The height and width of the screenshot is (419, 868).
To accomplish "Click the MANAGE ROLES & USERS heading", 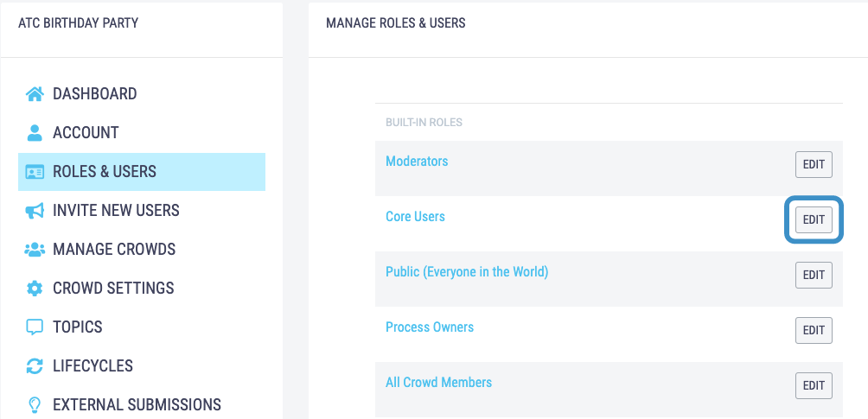I will [396, 23].
